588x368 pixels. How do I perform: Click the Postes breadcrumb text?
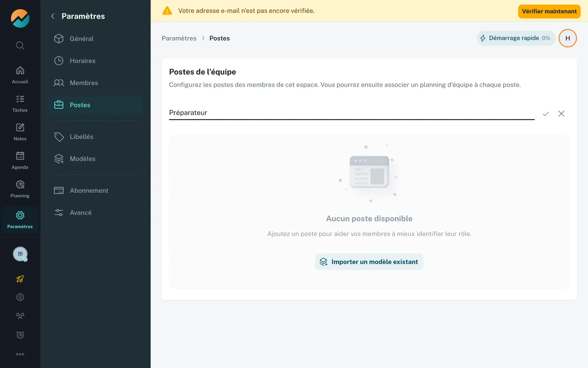(x=219, y=38)
